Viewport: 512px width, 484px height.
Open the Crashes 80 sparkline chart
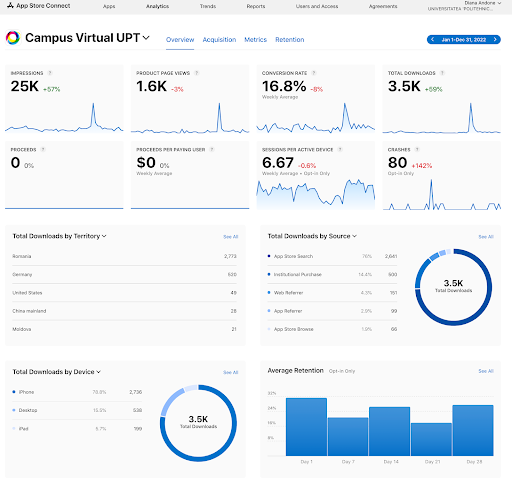coord(442,195)
